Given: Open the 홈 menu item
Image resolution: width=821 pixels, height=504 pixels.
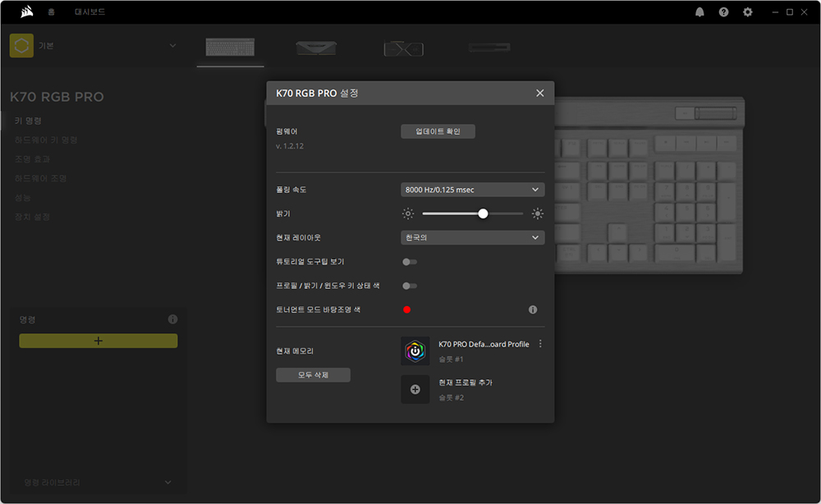Looking at the screenshot, I should tap(51, 12).
